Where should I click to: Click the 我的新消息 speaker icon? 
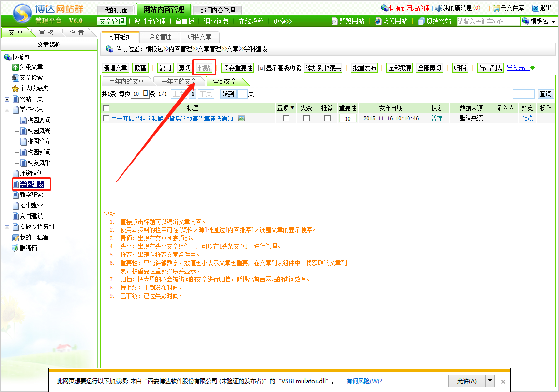coord(438,8)
